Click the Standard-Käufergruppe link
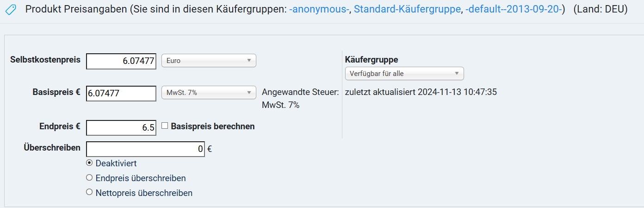 407,9
